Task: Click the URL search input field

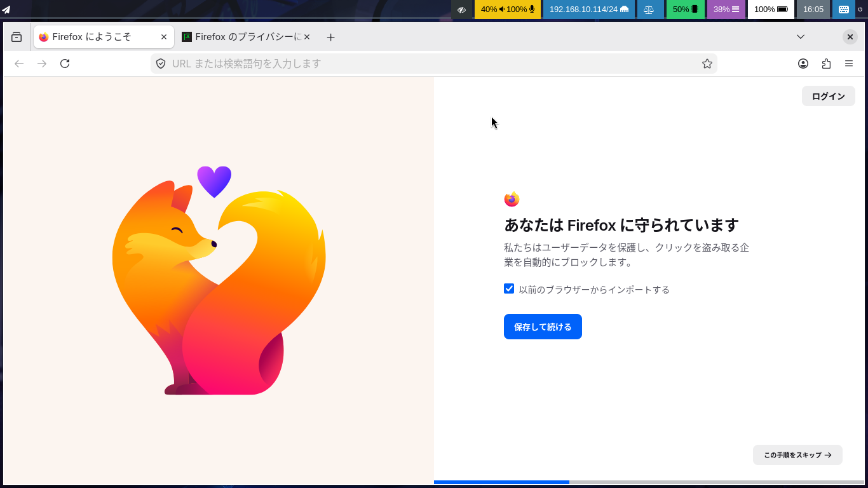Action: tap(433, 64)
